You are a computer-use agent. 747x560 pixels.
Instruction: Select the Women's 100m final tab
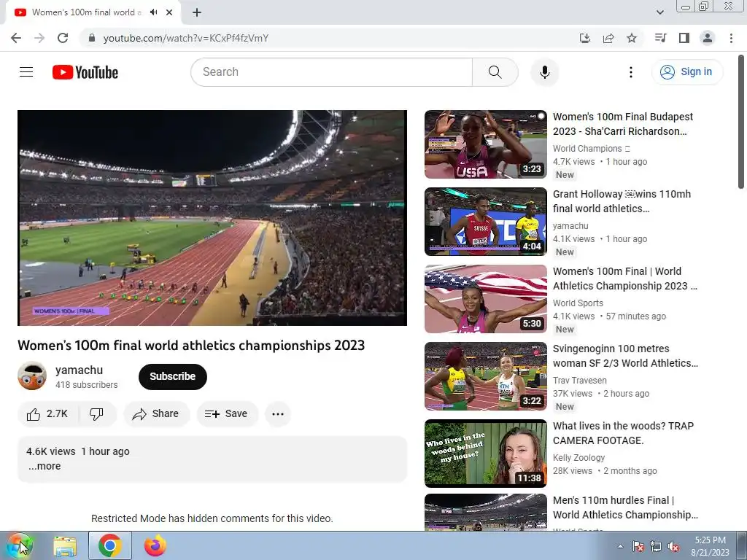(x=87, y=12)
